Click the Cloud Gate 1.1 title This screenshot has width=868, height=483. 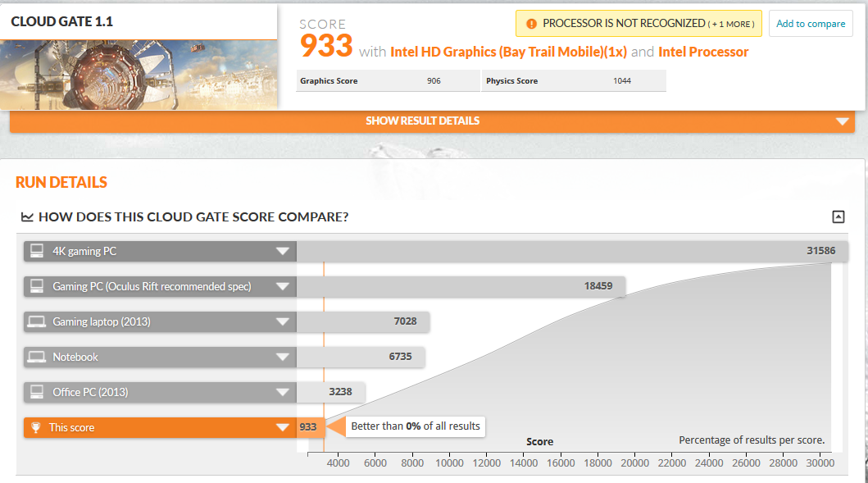[62, 21]
